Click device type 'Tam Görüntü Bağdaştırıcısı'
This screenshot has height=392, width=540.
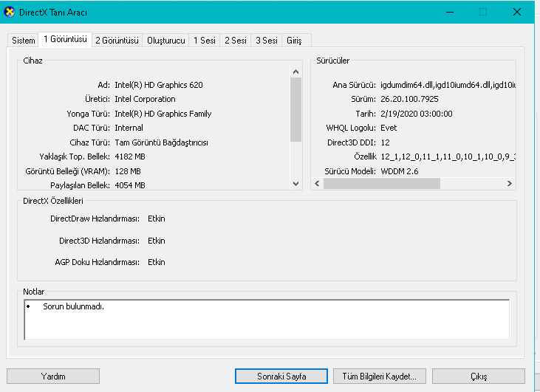[161, 142]
